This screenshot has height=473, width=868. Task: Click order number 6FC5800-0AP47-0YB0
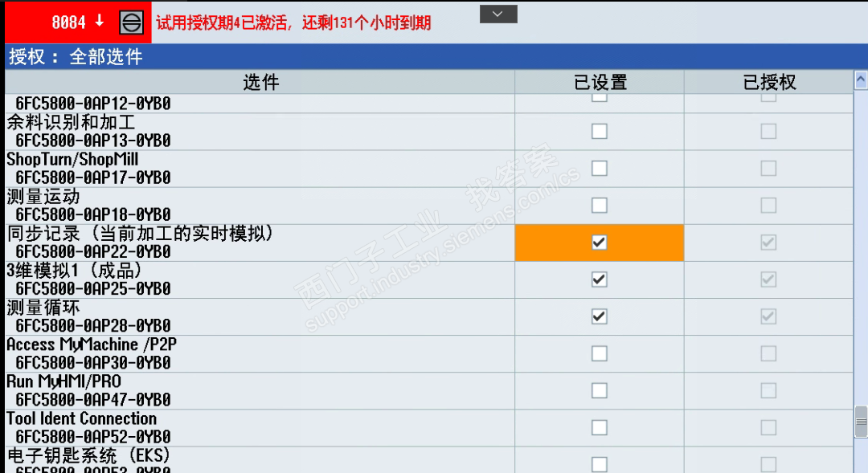[93, 400]
